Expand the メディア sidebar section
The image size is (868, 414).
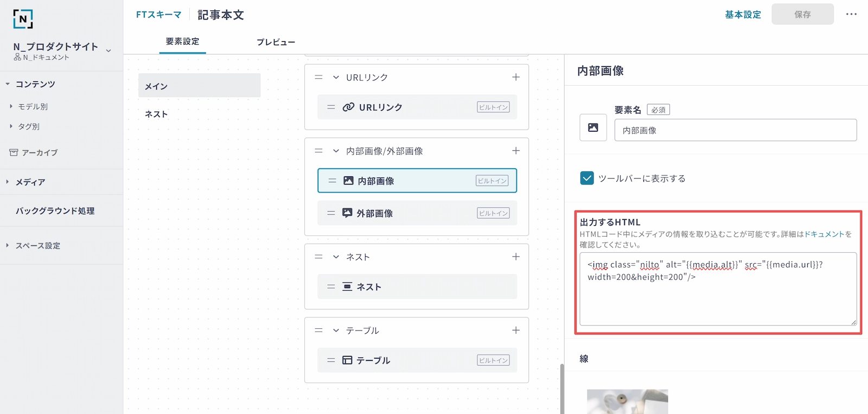click(x=8, y=182)
